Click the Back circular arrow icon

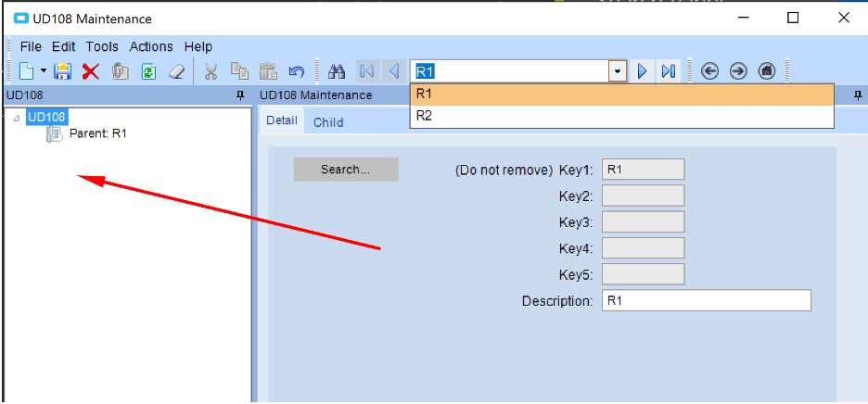[709, 71]
